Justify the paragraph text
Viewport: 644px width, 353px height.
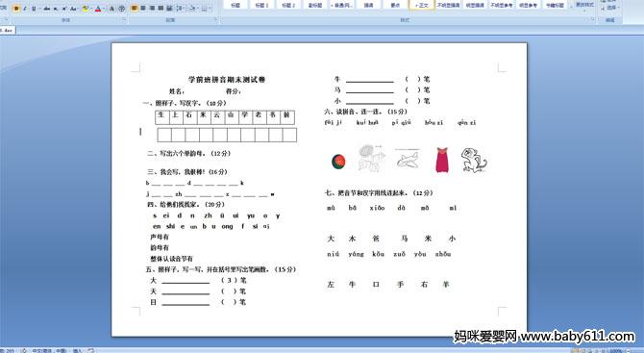click(x=161, y=8)
